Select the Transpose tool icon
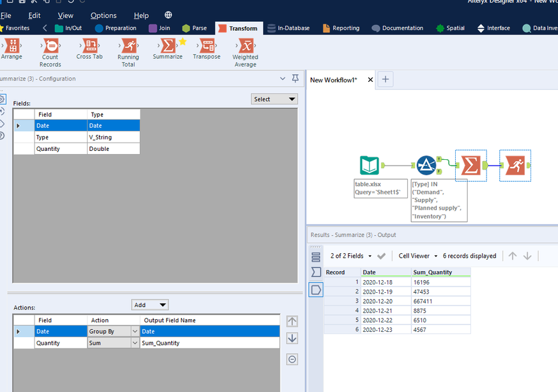This screenshot has height=392, width=558. [206, 46]
